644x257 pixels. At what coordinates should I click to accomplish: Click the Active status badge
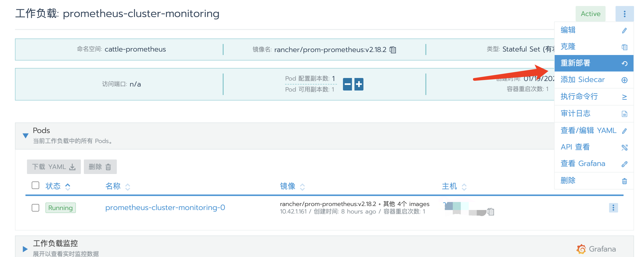590,14
